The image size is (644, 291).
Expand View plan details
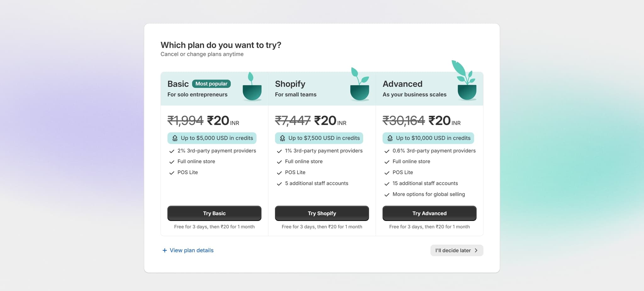pyautogui.click(x=191, y=251)
